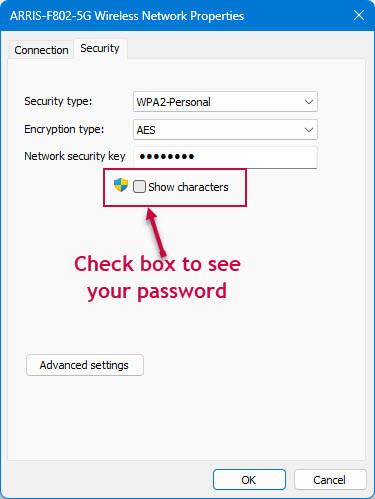The image size is (375, 499).
Task: Open the WPA2-Personal combo box
Action: [225, 102]
